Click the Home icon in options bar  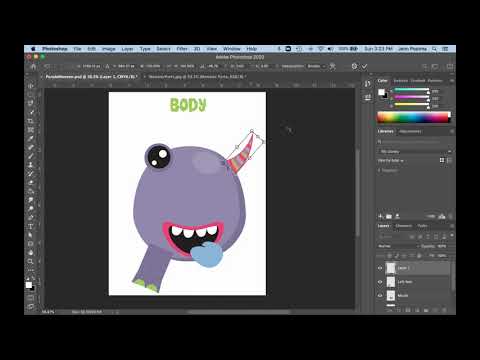click(33, 66)
